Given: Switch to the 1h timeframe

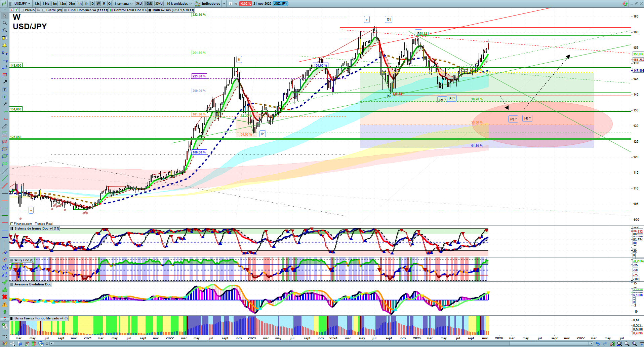Looking at the screenshot, I should (80, 4).
